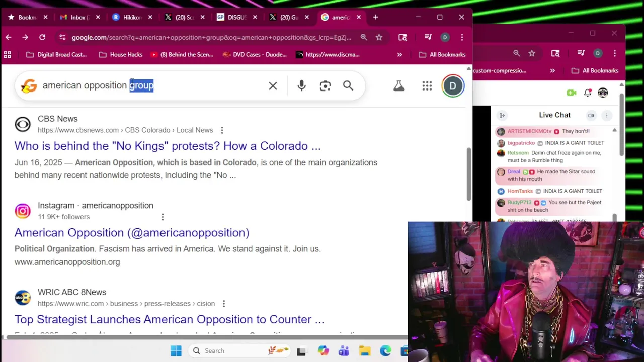Open Digital Broad Cast bookmarks folder
This screenshot has width=644, height=362.
click(x=56, y=54)
